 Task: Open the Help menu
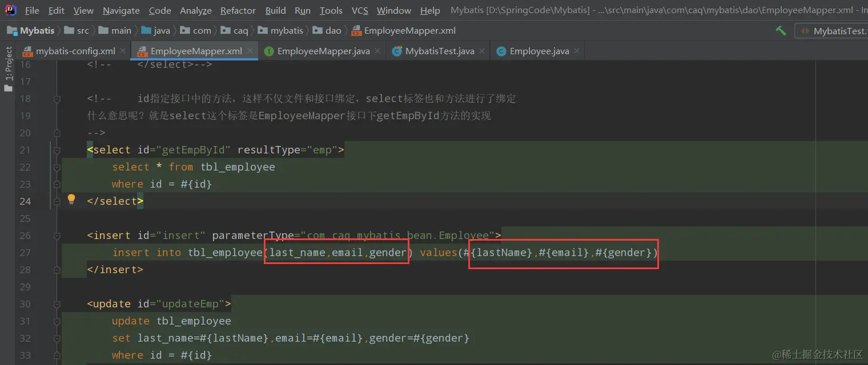430,10
